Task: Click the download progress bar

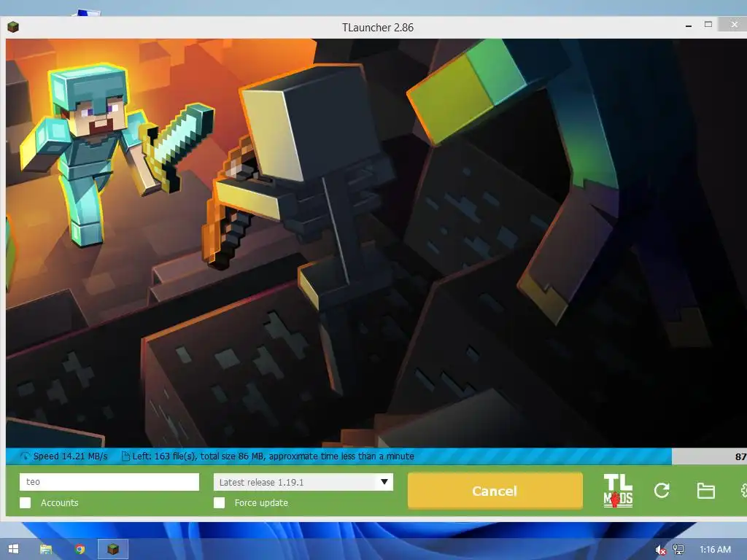Action: pos(376,456)
